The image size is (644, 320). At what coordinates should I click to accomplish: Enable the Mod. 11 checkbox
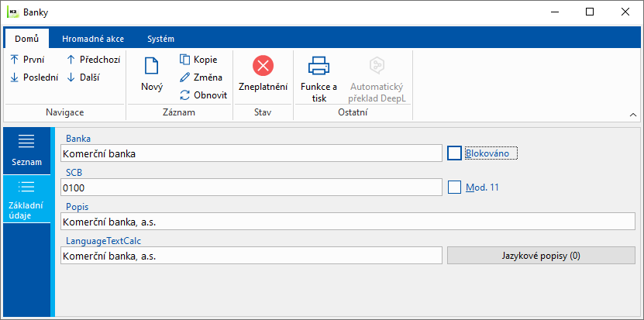[454, 187]
